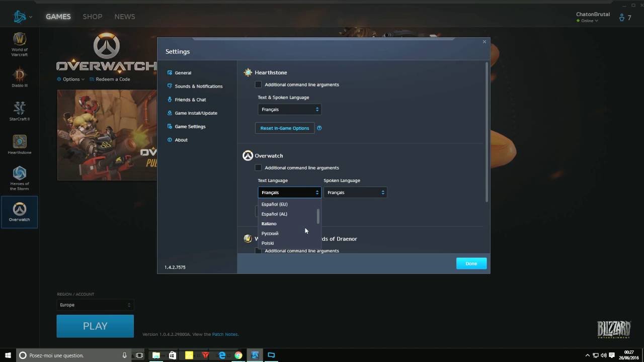This screenshot has width=644, height=362.
Task: Expand the Overwatch Options menu
Action: tap(71, 79)
